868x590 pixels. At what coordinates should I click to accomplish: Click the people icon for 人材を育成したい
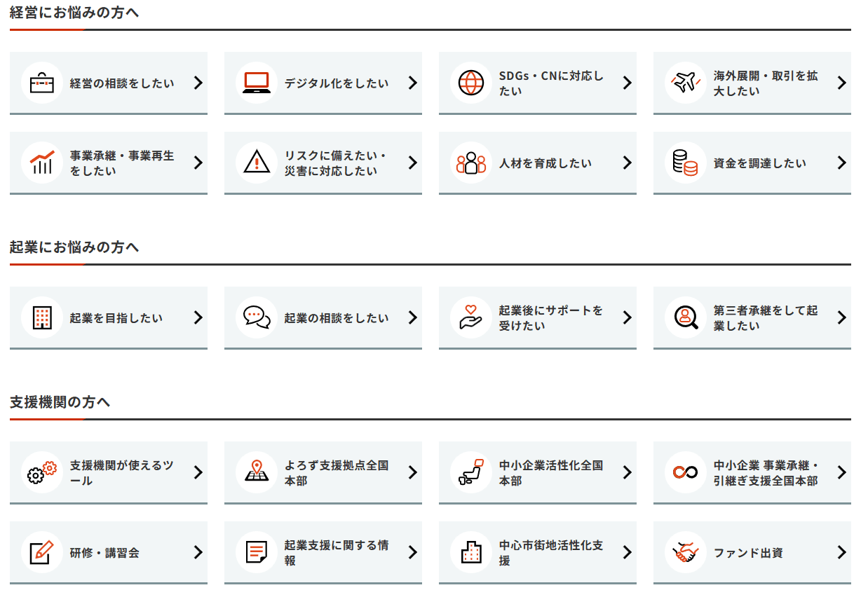tap(471, 163)
